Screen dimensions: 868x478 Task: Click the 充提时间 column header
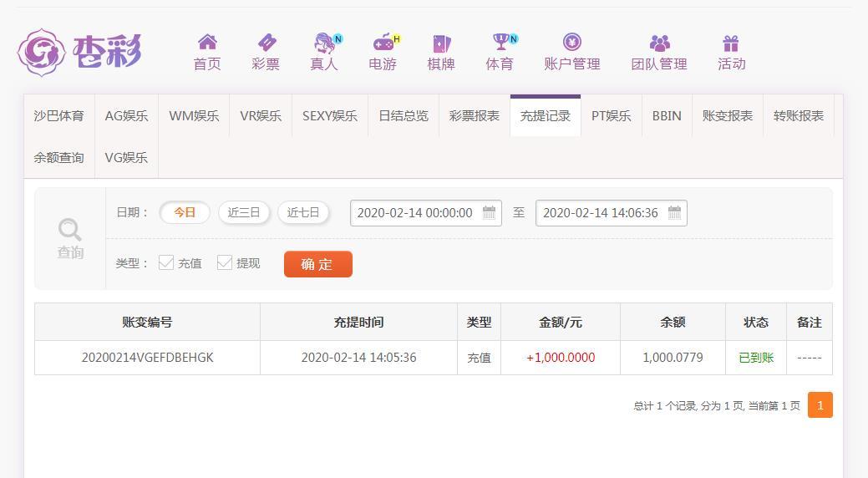[x=358, y=323]
